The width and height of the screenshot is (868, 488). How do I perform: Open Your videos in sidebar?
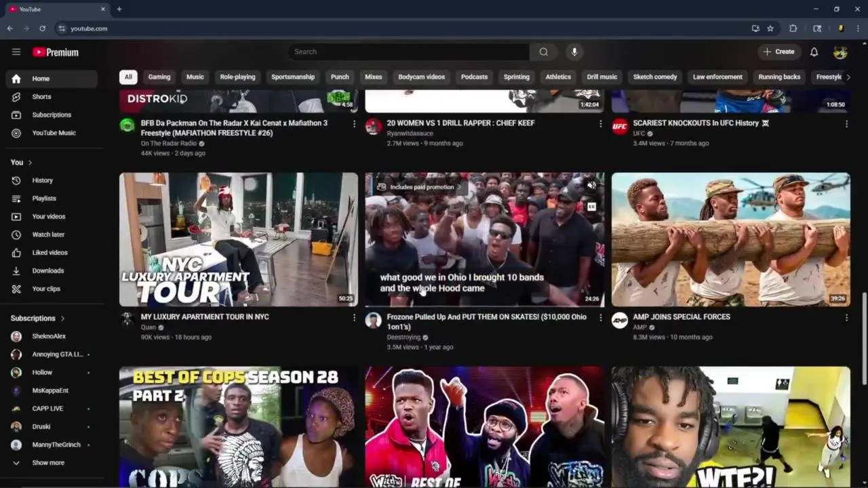click(x=52, y=216)
